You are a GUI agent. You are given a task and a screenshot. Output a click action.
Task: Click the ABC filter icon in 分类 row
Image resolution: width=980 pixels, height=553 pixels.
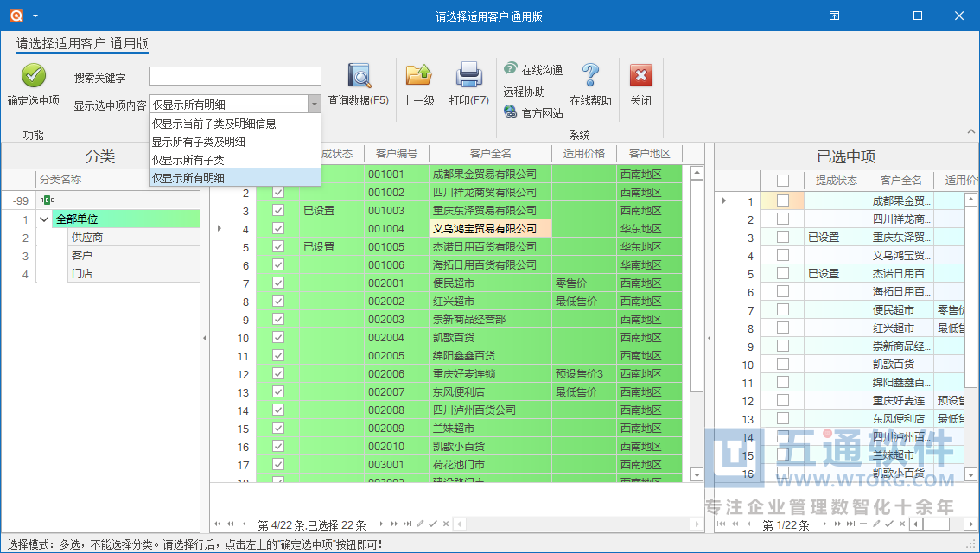coord(47,200)
